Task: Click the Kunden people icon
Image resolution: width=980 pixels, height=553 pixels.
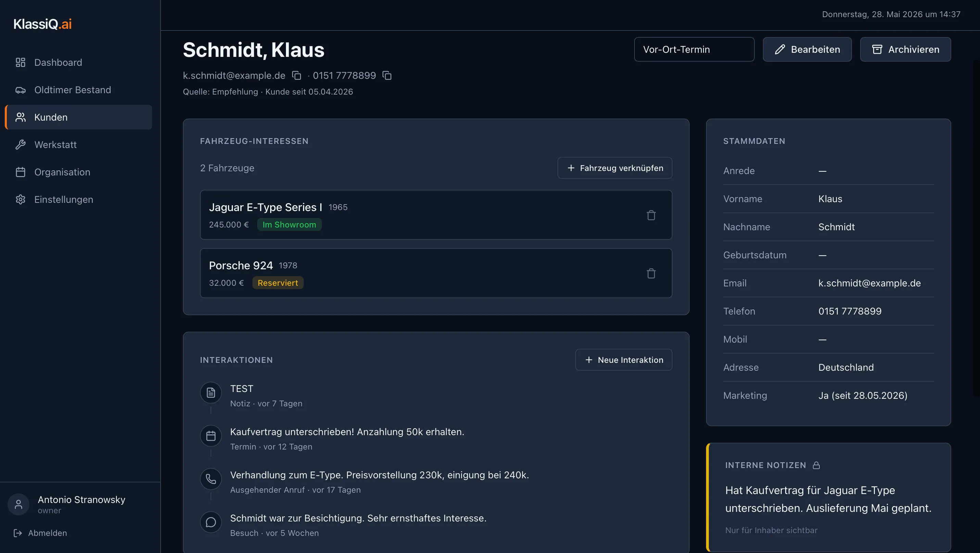Action: point(21,117)
